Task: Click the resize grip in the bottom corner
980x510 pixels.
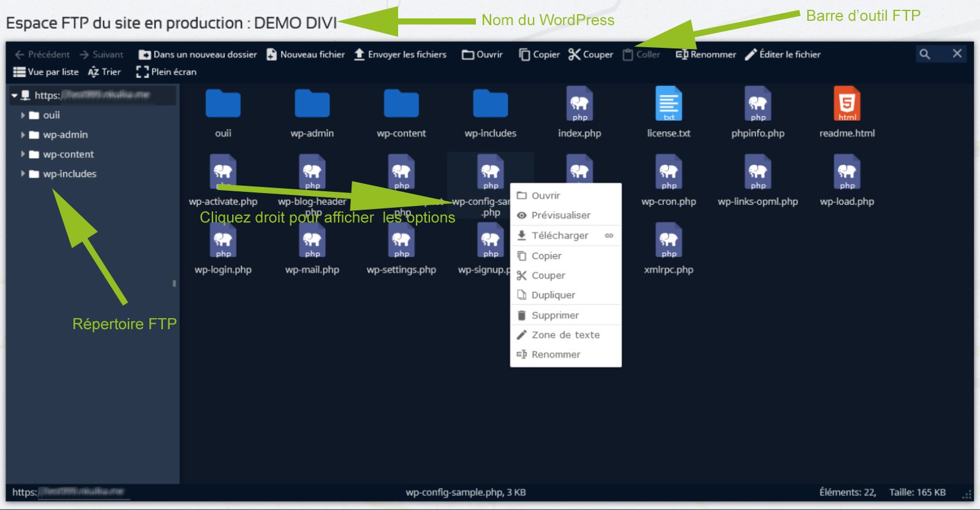Action: click(967, 495)
